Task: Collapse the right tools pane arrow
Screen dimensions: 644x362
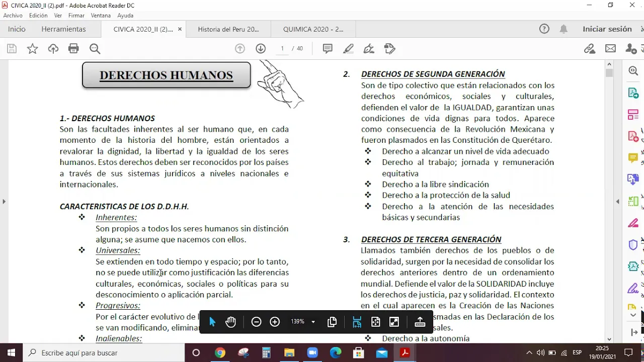Action: 618,202
